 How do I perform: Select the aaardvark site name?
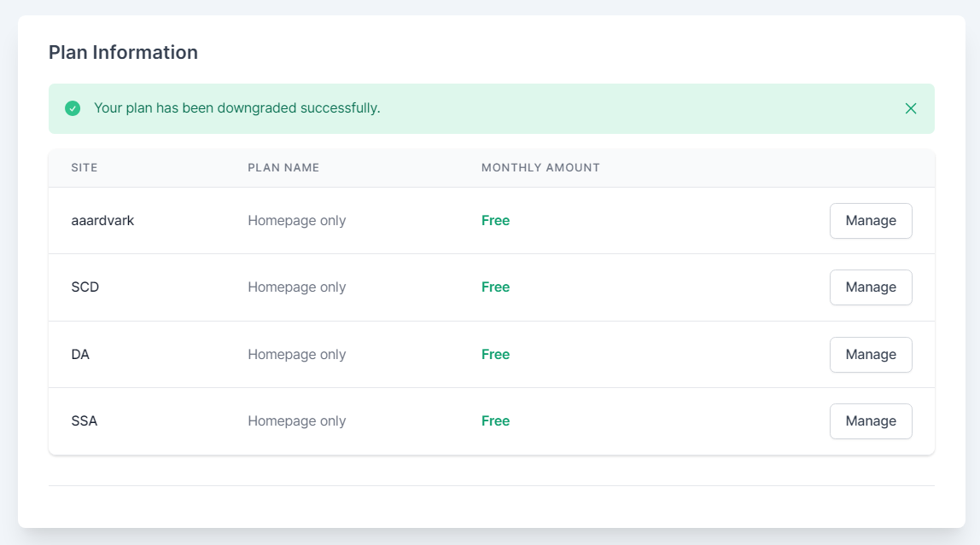[x=102, y=221]
